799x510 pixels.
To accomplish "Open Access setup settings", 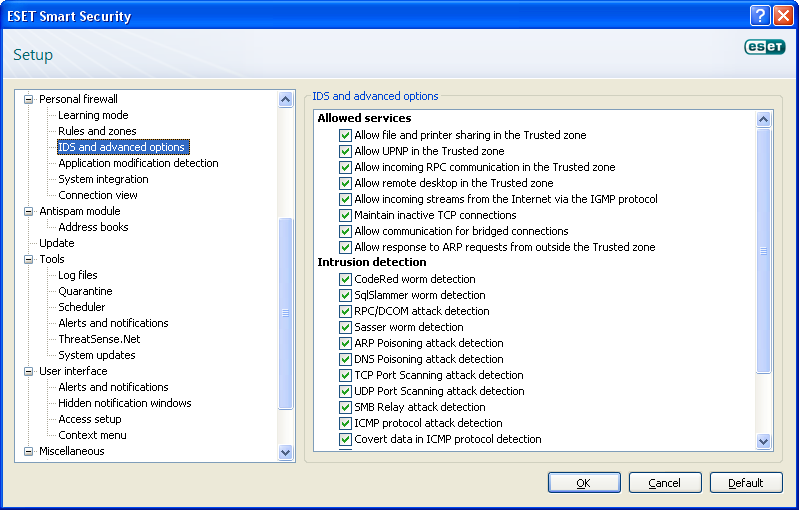I will click(x=90, y=419).
